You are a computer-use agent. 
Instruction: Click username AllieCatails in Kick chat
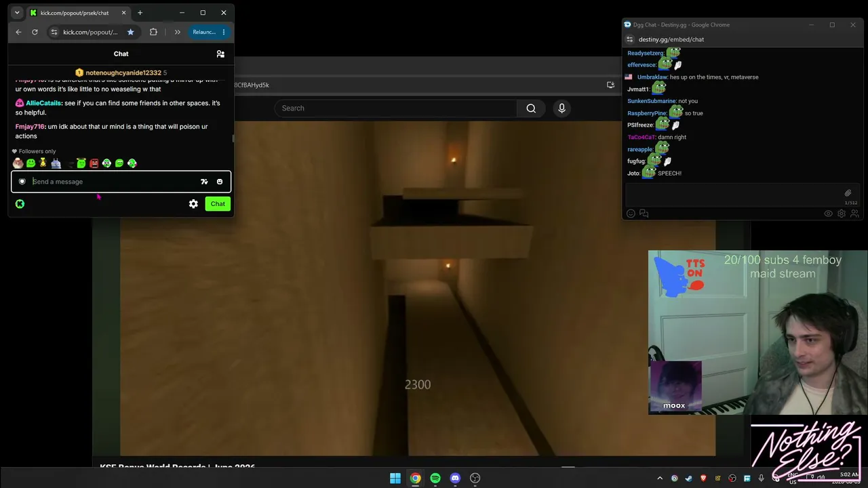44,103
